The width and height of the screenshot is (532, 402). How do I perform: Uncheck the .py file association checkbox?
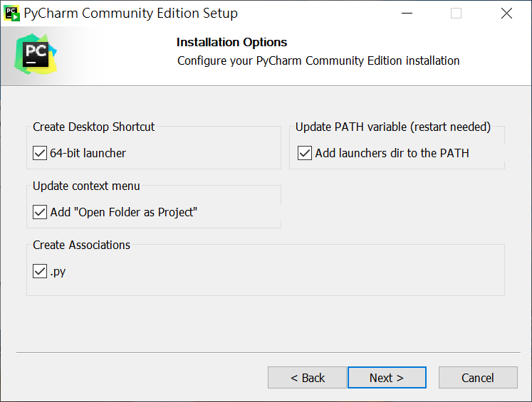(x=40, y=271)
